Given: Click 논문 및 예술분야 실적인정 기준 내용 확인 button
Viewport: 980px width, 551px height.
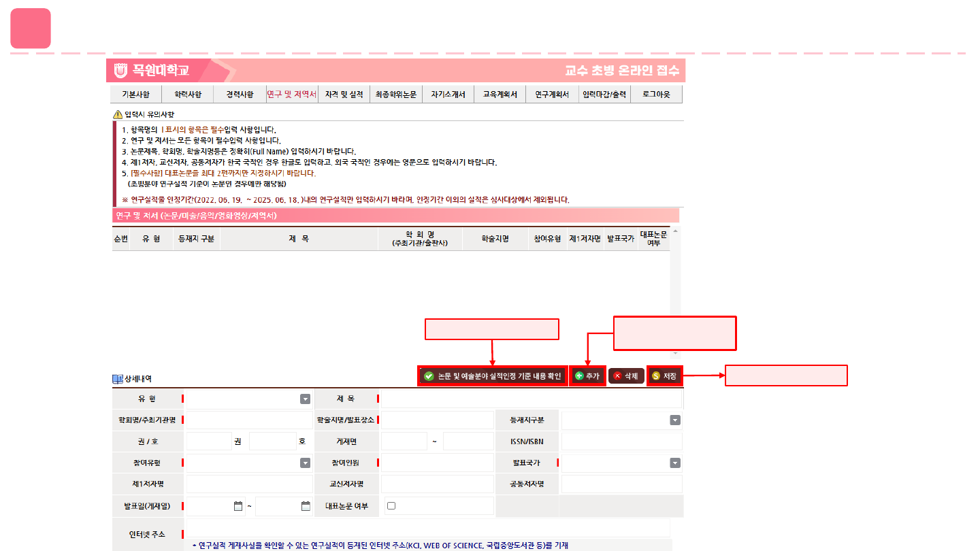Looking at the screenshot, I should (492, 375).
